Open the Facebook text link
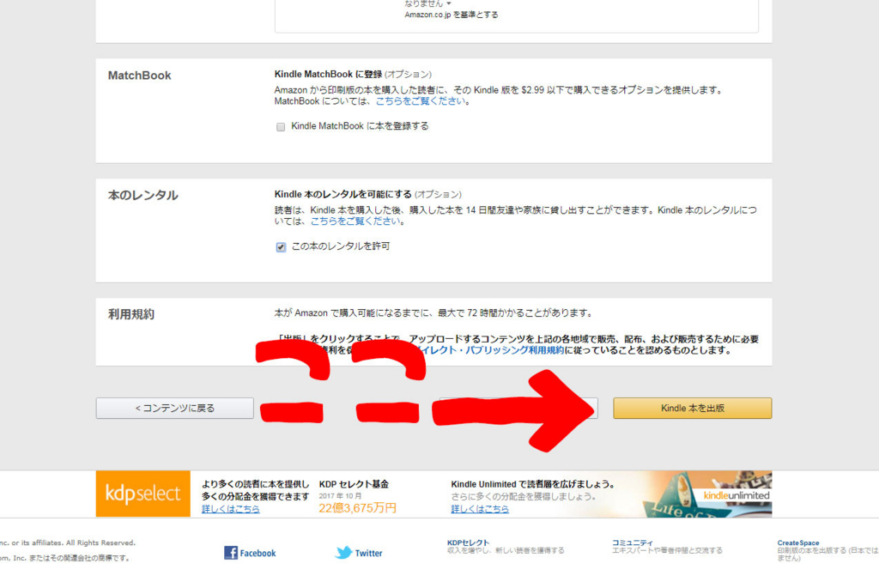 point(258,554)
